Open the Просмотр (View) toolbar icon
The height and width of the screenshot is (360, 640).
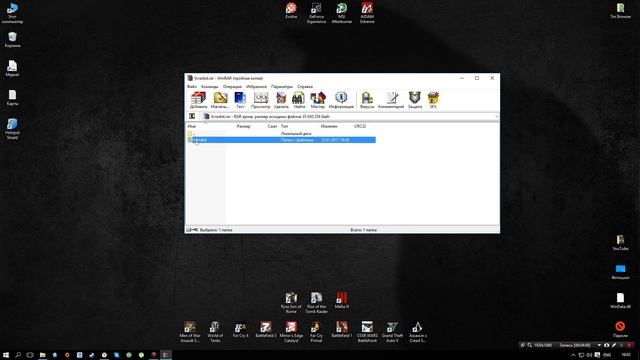[260, 100]
